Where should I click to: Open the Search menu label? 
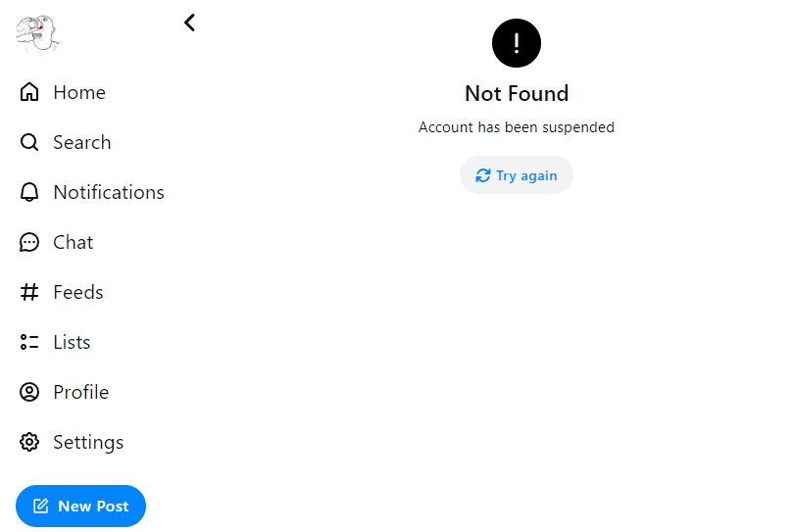pos(81,142)
